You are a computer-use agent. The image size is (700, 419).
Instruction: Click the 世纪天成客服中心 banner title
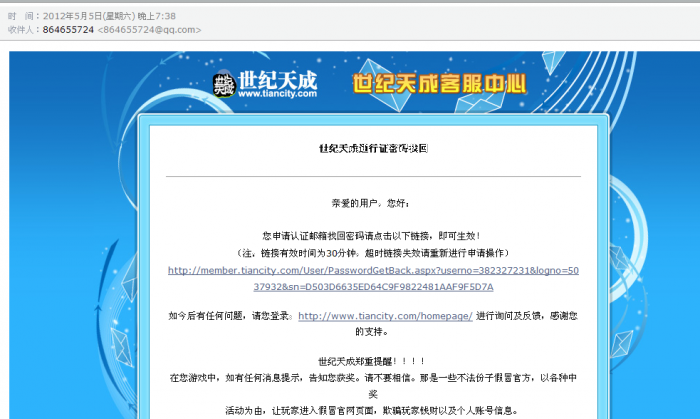(x=440, y=84)
